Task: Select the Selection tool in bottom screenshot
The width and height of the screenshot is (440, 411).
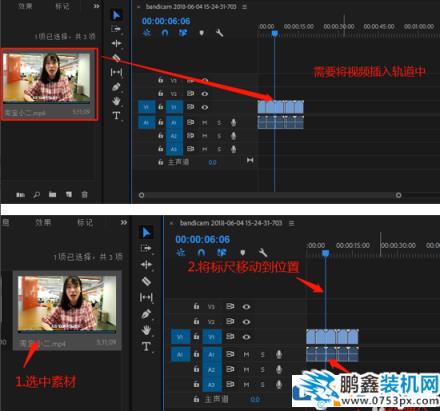Action: [146, 232]
